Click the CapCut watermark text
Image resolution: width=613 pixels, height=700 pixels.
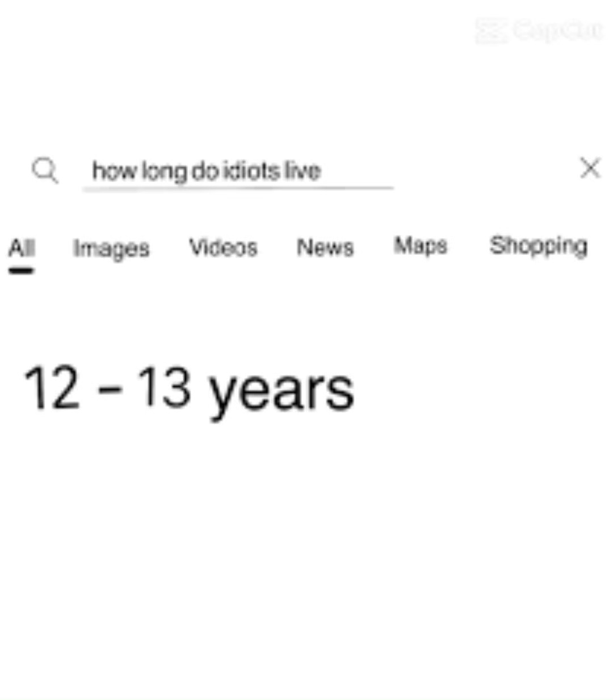pos(558,30)
